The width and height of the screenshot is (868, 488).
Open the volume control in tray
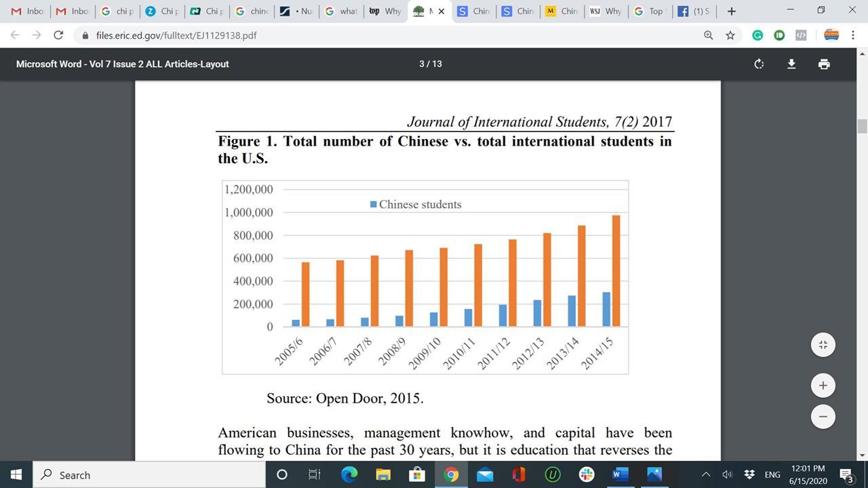[728, 474]
